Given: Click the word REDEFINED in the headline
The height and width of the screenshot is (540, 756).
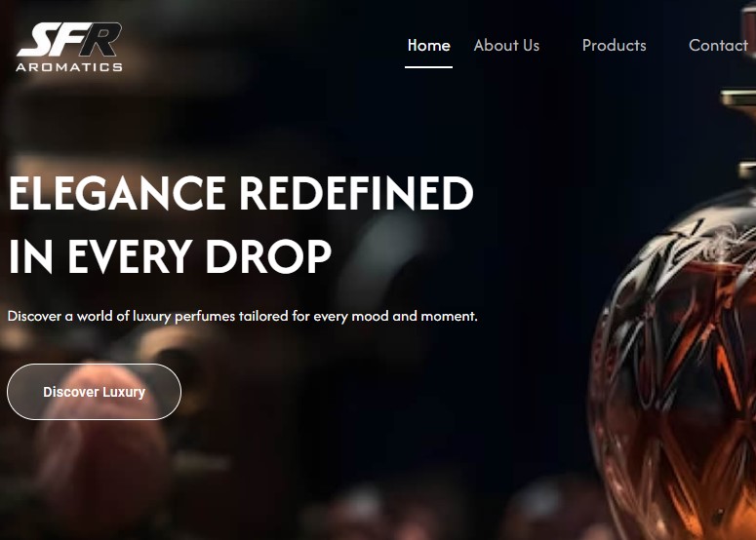Looking at the screenshot, I should (356, 193).
